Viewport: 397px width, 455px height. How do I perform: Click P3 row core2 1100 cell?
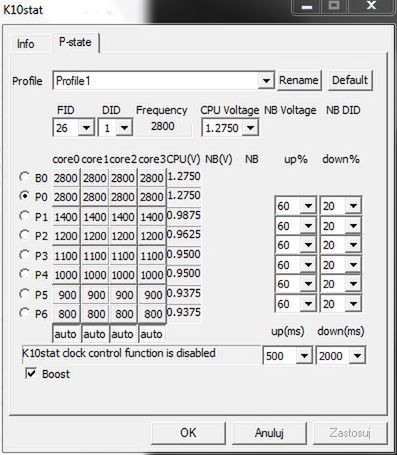(123, 256)
